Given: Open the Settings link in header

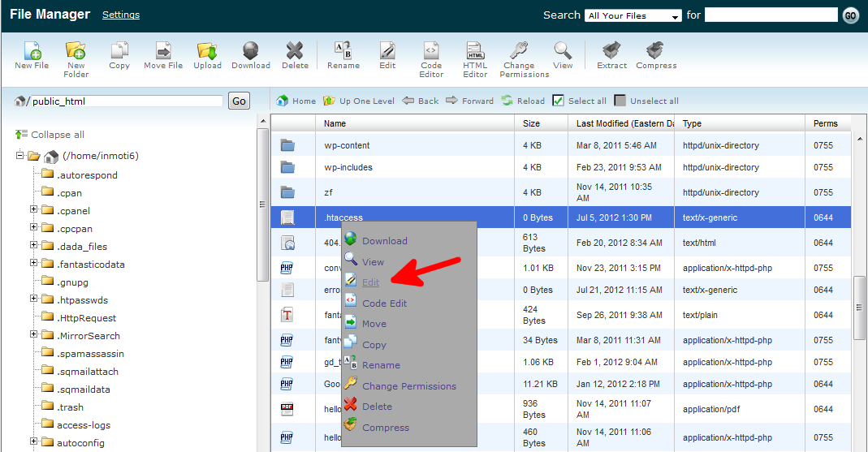Looking at the screenshot, I should pyautogui.click(x=121, y=15).
